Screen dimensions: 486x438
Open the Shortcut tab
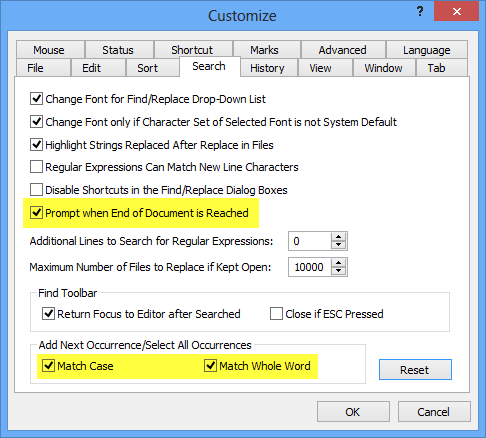[192, 50]
